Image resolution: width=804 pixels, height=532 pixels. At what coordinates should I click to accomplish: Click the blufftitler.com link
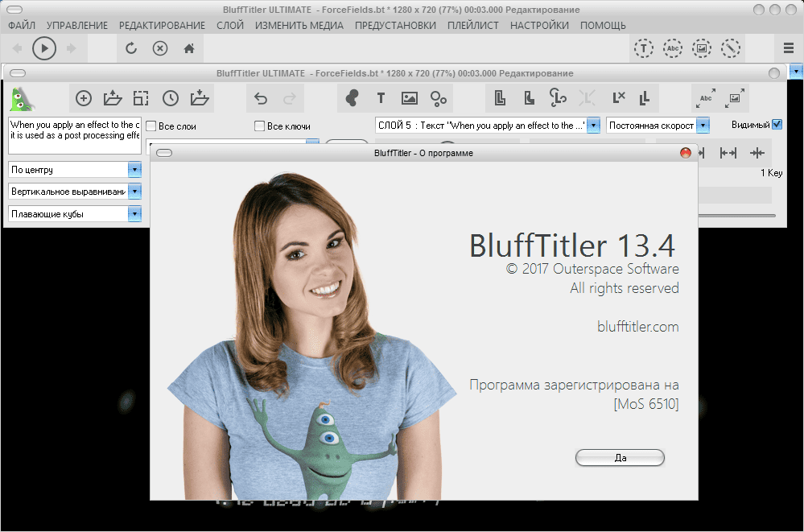pyautogui.click(x=638, y=327)
